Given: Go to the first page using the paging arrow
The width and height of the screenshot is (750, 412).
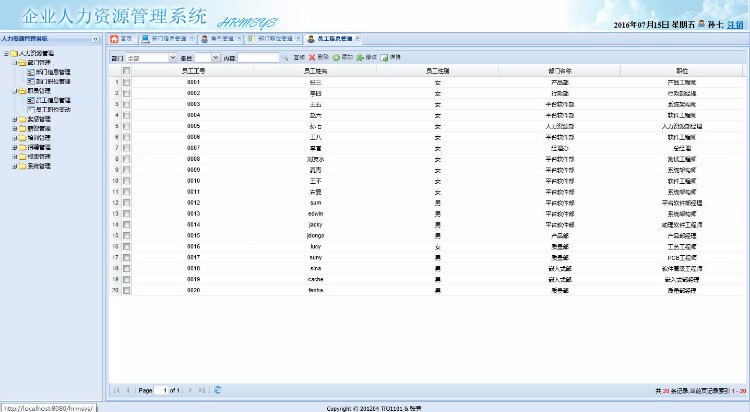Looking at the screenshot, I should tap(116, 390).
